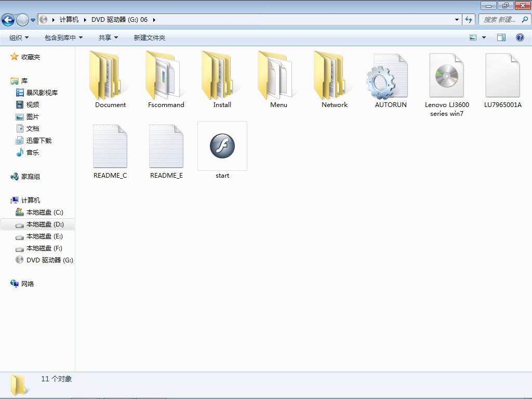Click the 新建文件夹 button
This screenshot has height=399, width=532.
149,37
